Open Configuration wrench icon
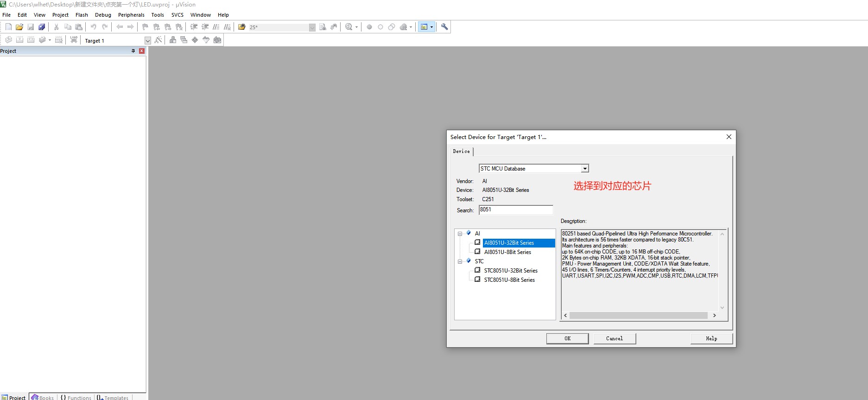This screenshot has height=400, width=868. [x=444, y=27]
